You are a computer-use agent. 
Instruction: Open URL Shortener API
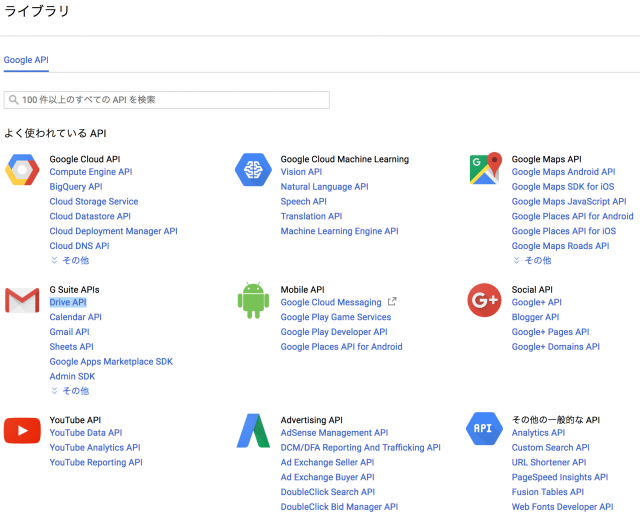pos(549,462)
